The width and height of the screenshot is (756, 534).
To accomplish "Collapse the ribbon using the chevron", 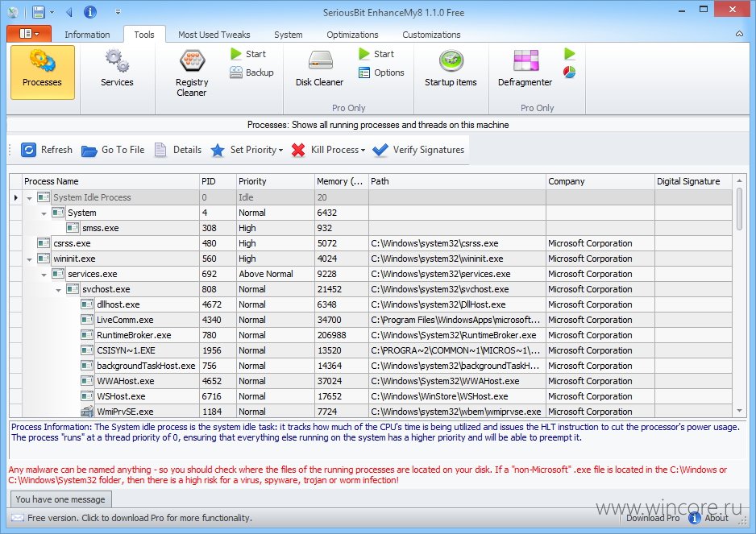I will coord(739,34).
